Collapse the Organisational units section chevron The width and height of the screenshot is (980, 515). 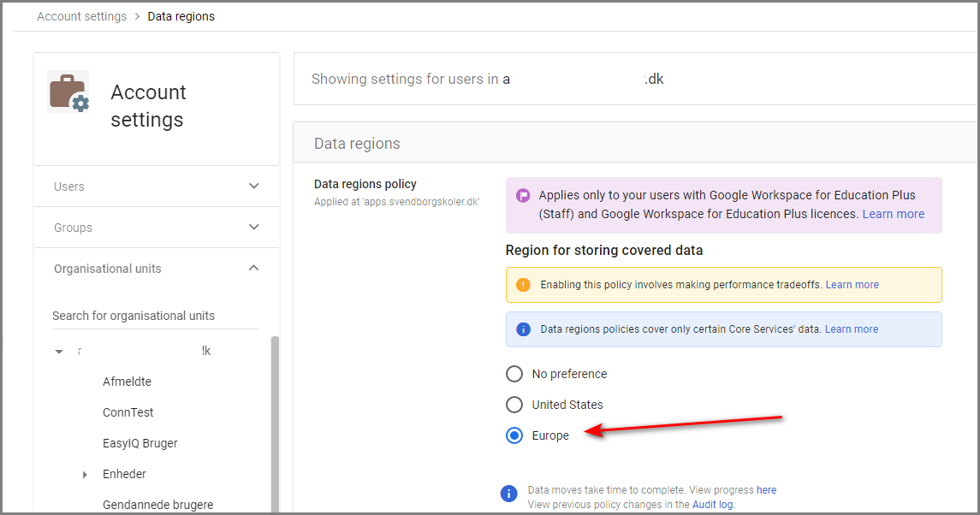point(253,268)
